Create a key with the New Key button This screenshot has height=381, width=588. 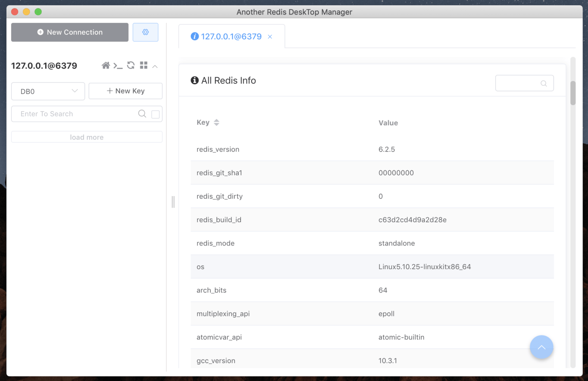click(x=125, y=91)
